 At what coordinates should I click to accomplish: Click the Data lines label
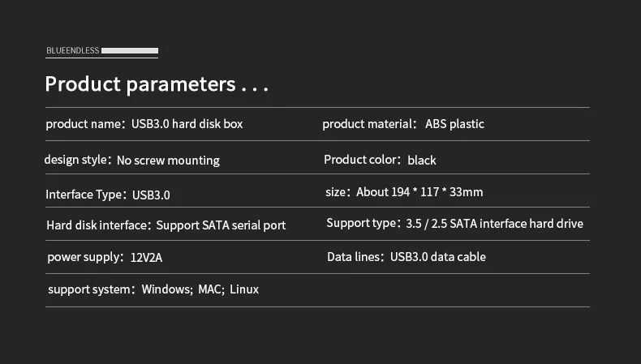(x=355, y=257)
